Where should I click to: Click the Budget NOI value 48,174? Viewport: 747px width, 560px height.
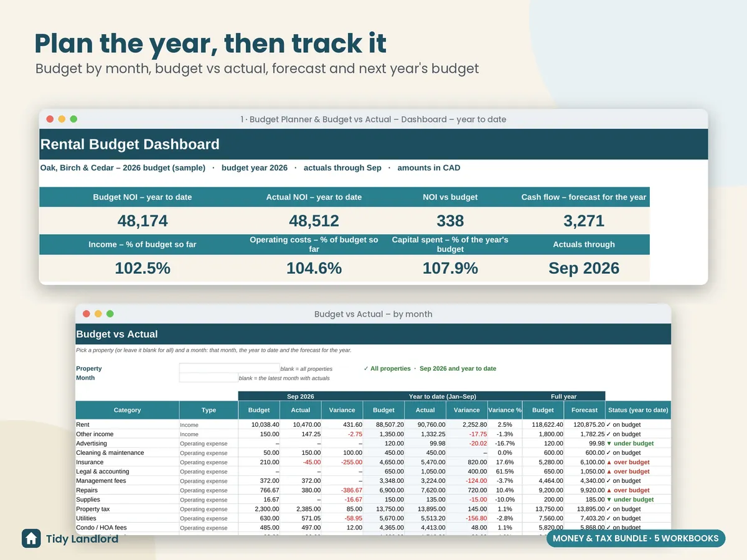coord(143,221)
